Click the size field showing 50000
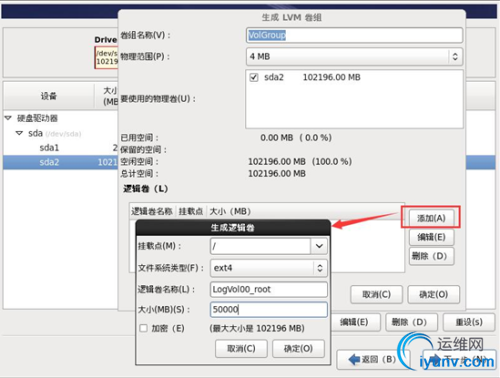The width and height of the screenshot is (500, 378). 269,310
